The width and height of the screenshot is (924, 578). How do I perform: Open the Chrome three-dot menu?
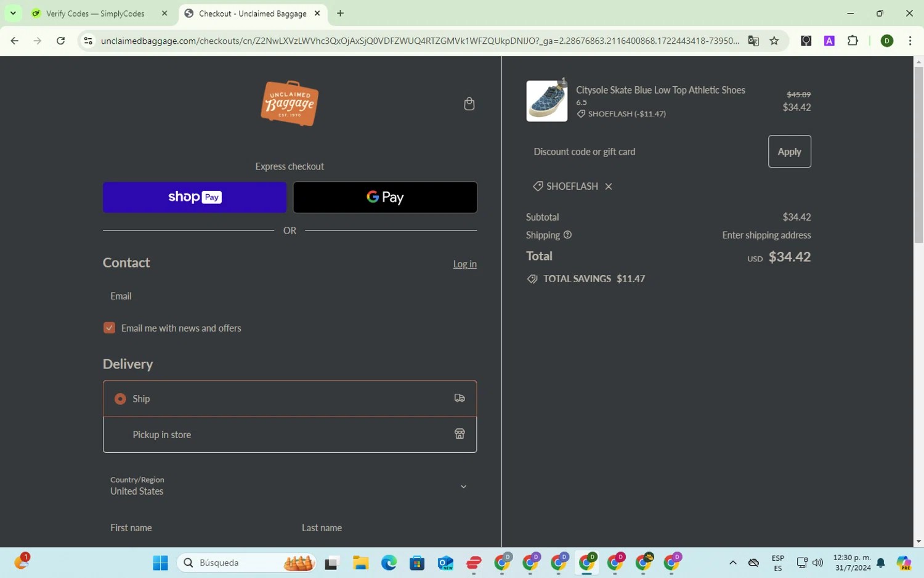click(x=910, y=41)
